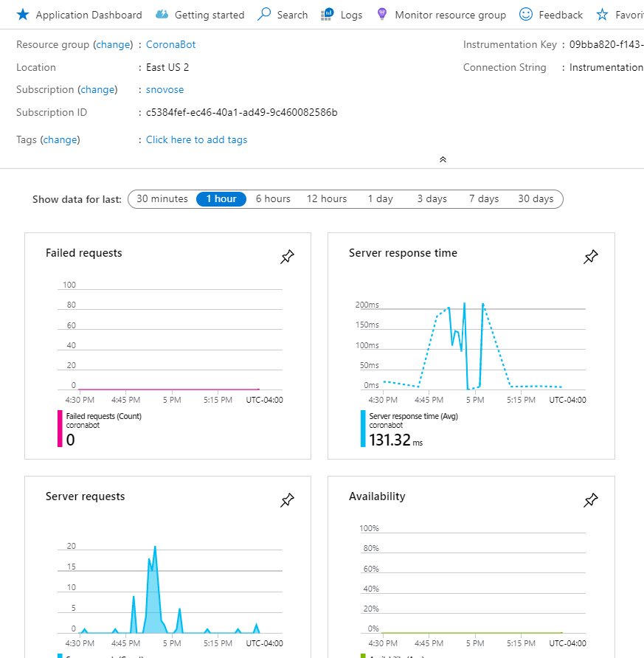Pin the Failed requests chart

coord(288,257)
